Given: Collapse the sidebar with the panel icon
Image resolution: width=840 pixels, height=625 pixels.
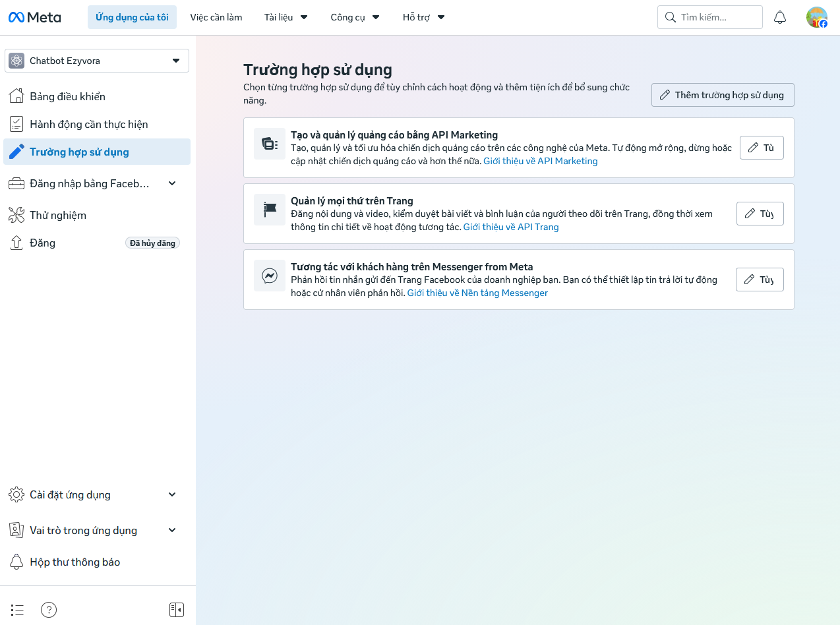Looking at the screenshot, I should point(177,610).
